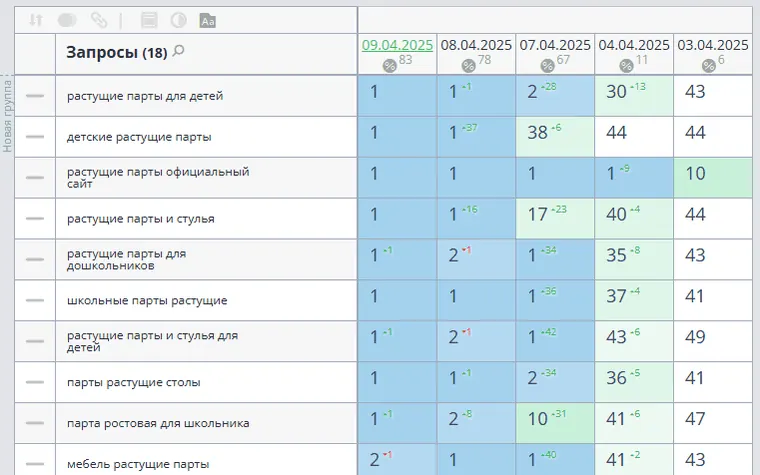This screenshot has height=475, width=760.
Task: Select query 'растущие парты и стулья'
Action: [141, 219]
